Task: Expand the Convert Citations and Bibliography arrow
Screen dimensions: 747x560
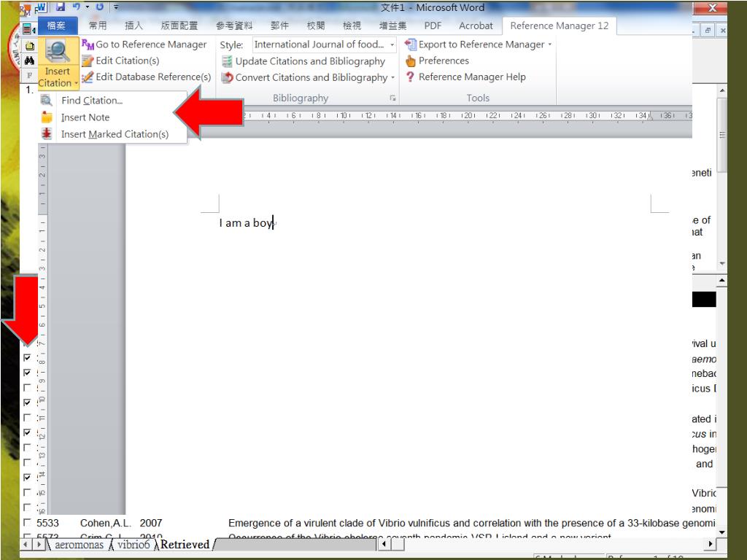Action: tap(392, 77)
